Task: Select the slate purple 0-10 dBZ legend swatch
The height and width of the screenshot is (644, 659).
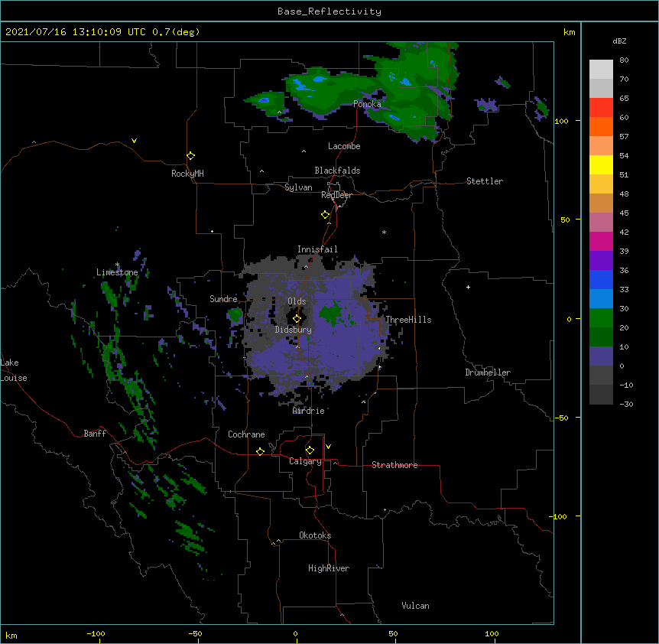Action: [601, 356]
